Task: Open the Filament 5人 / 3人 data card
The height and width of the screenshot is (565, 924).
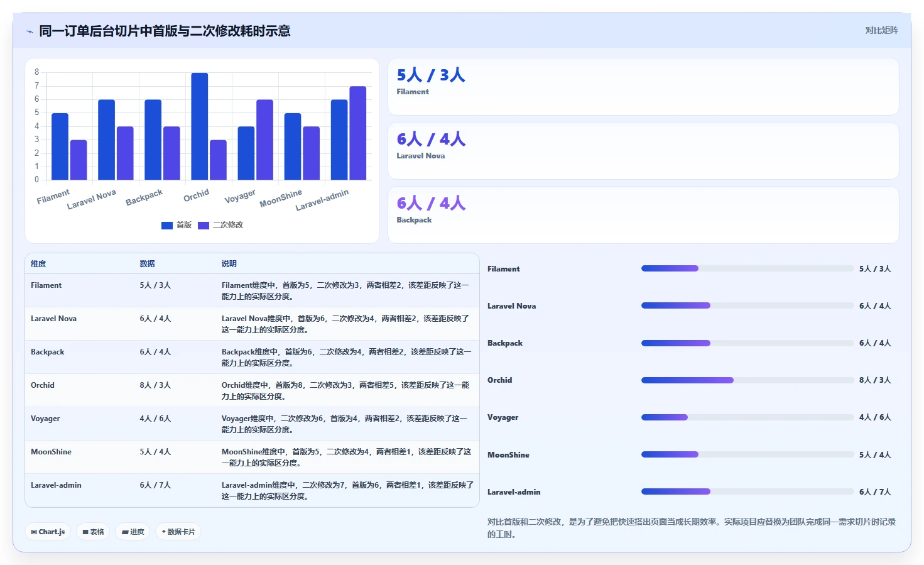Action: point(643,87)
